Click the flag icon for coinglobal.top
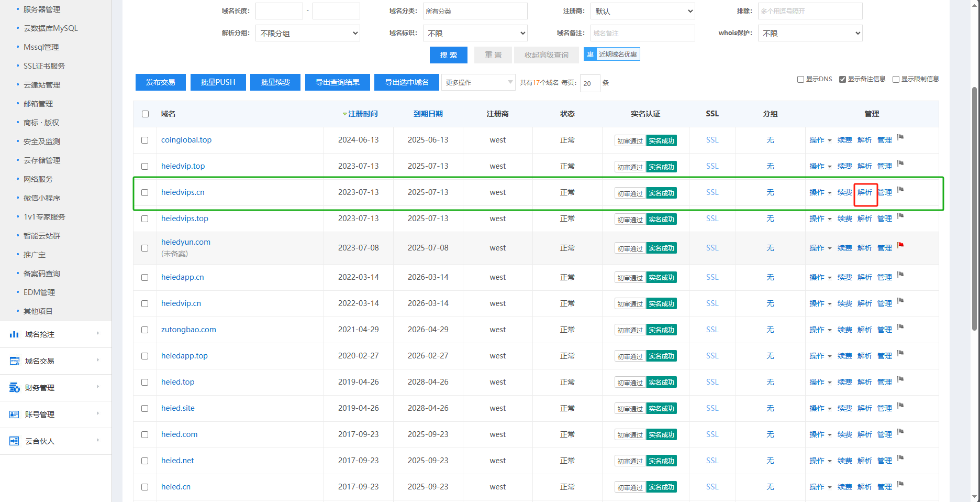This screenshot has height=502, width=980. point(900,137)
